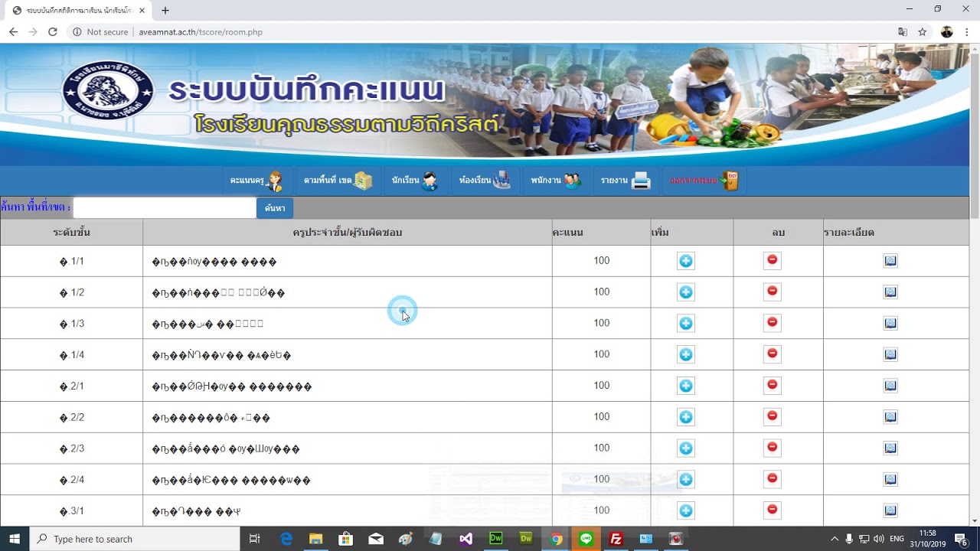Go back with the browser back arrow
Image resolution: width=980 pixels, height=551 pixels.
tap(13, 32)
